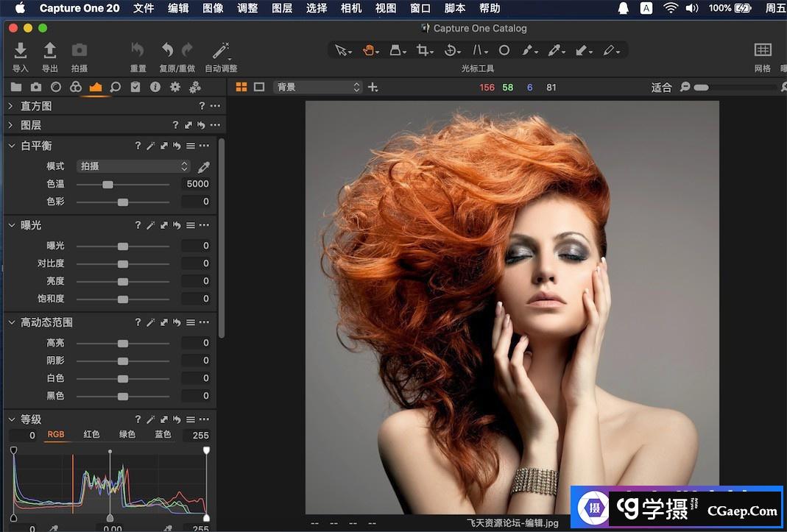The height and width of the screenshot is (532, 787).
Task: Click the Reset (重置) toolbar icon
Action: (138, 51)
